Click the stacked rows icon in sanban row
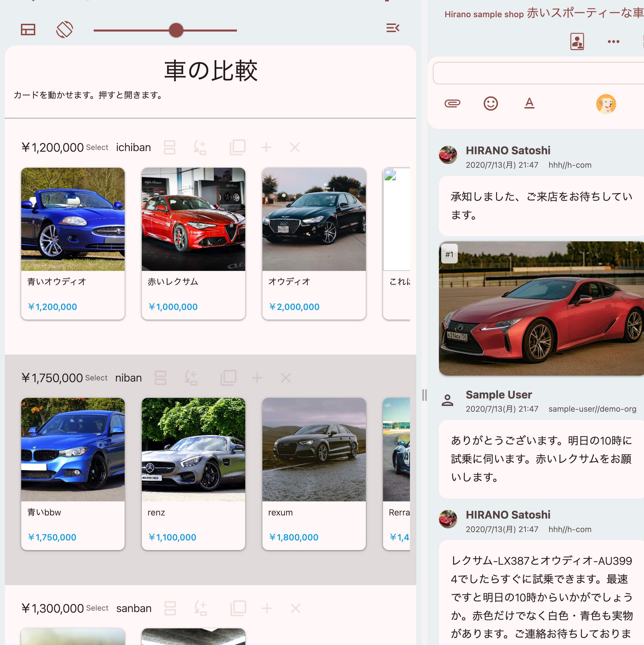This screenshot has height=645, width=644. (x=170, y=608)
